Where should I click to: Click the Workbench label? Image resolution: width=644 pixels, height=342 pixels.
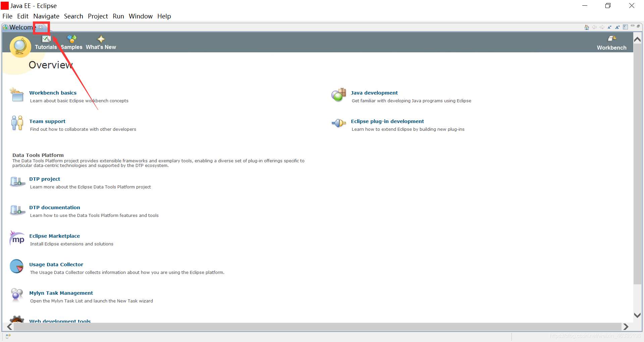[x=612, y=48]
